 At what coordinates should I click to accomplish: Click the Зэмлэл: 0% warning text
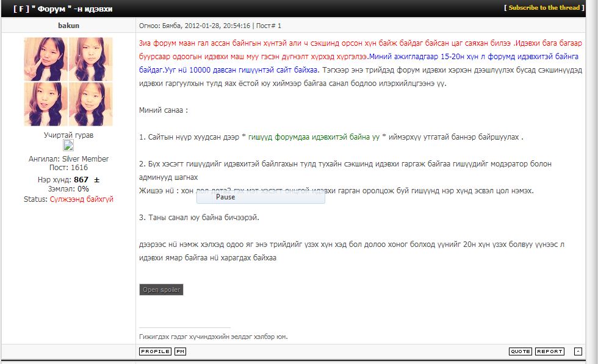click(68, 189)
